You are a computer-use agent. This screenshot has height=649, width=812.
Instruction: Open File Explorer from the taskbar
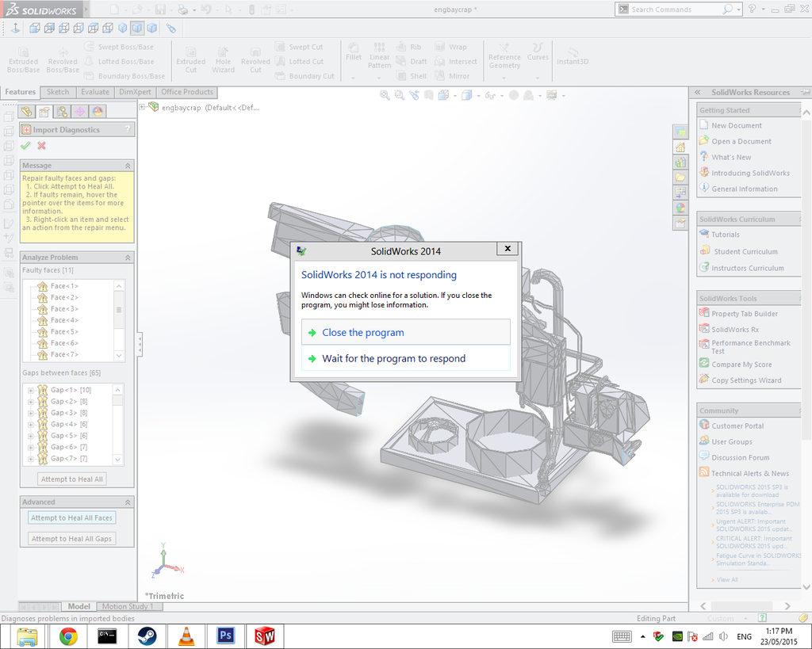(27, 636)
